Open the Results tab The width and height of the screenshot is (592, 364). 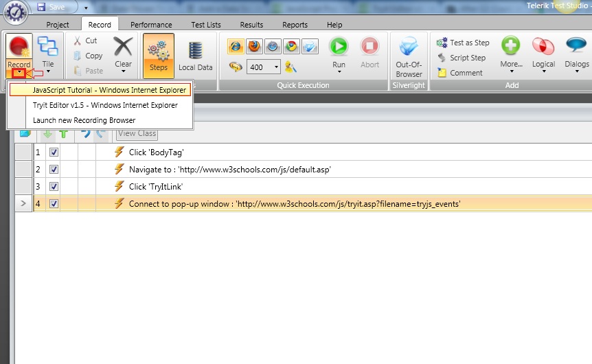coord(251,25)
